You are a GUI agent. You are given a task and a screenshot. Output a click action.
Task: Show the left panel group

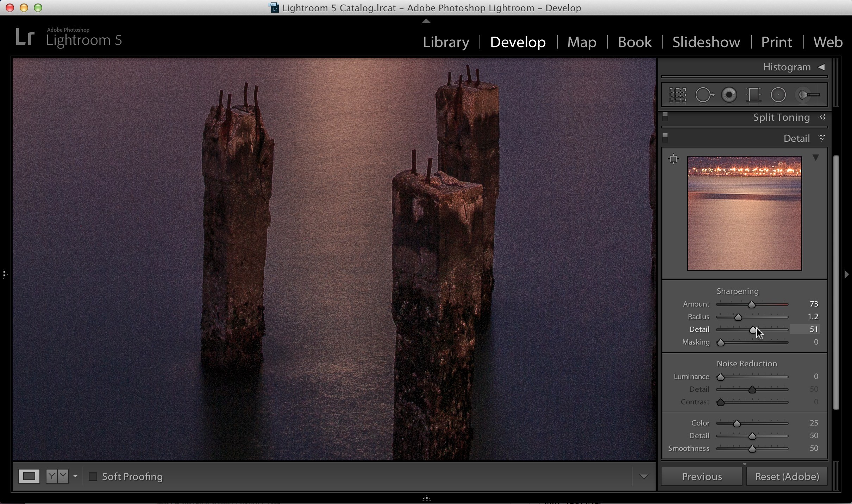pos(5,274)
